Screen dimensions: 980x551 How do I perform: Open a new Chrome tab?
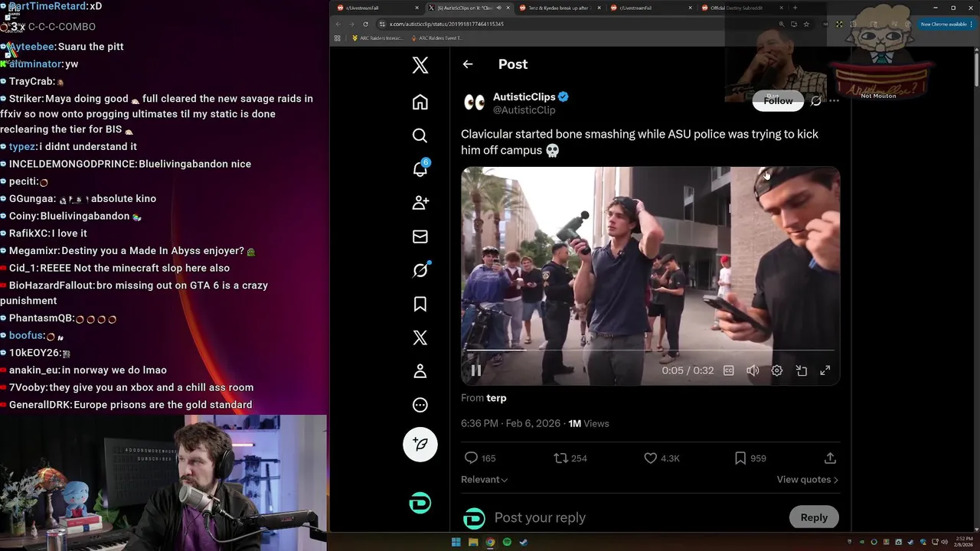(x=795, y=8)
